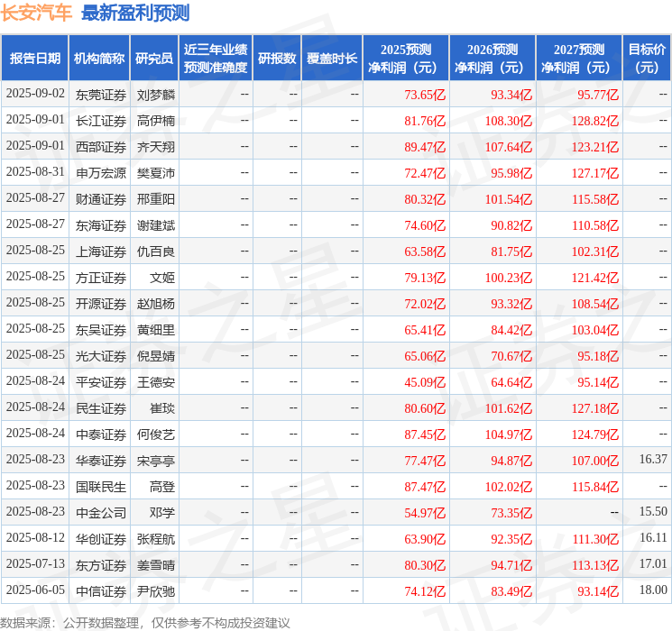
Task: Select target price 16.37
Action: coord(653,459)
